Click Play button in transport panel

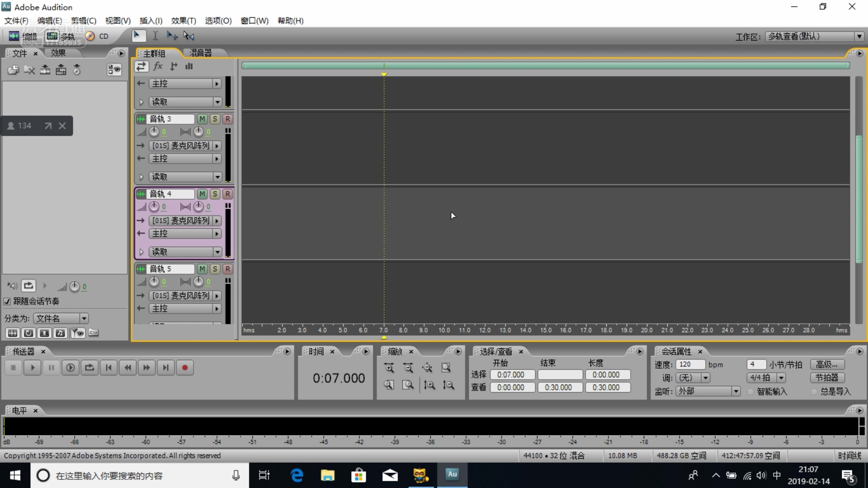[x=32, y=368]
